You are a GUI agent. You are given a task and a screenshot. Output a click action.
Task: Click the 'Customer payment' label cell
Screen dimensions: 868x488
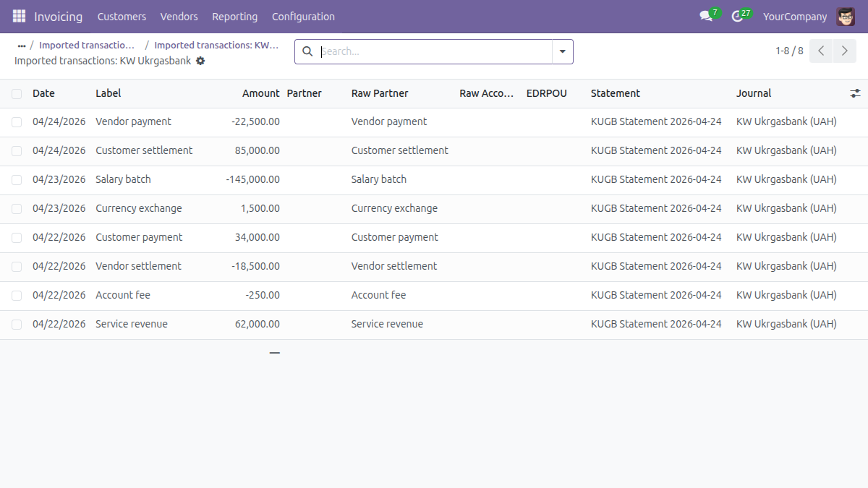click(139, 237)
